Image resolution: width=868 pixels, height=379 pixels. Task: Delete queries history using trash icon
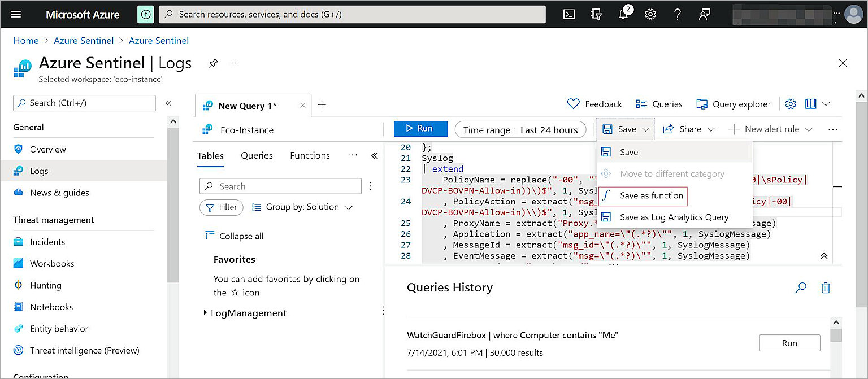[826, 287]
